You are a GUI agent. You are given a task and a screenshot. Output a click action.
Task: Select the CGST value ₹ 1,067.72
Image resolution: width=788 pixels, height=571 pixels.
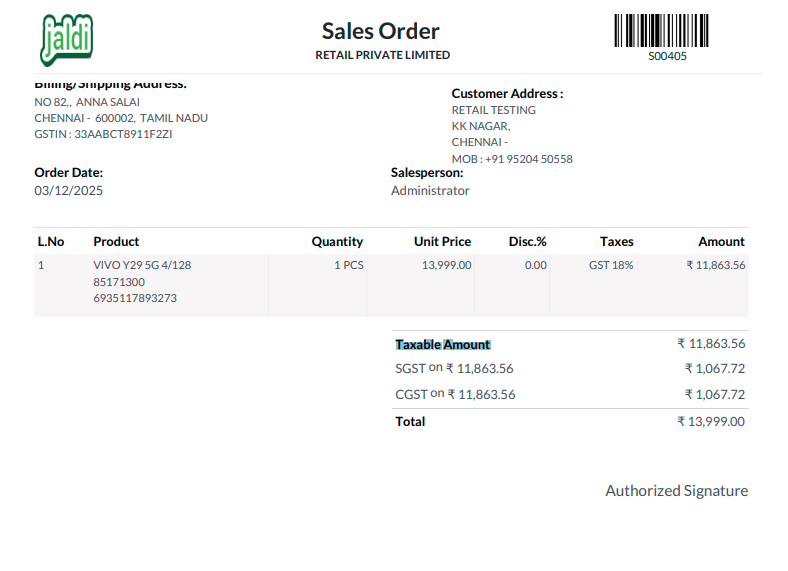tap(715, 395)
